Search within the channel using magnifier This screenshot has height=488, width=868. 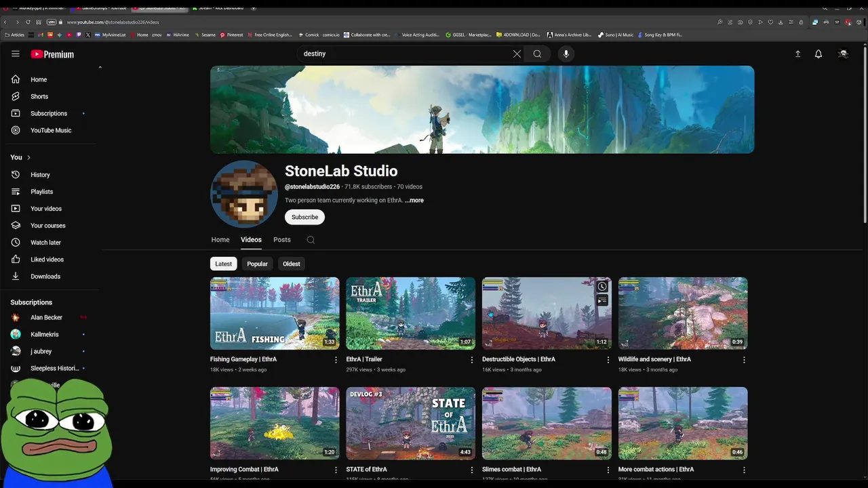coord(311,240)
